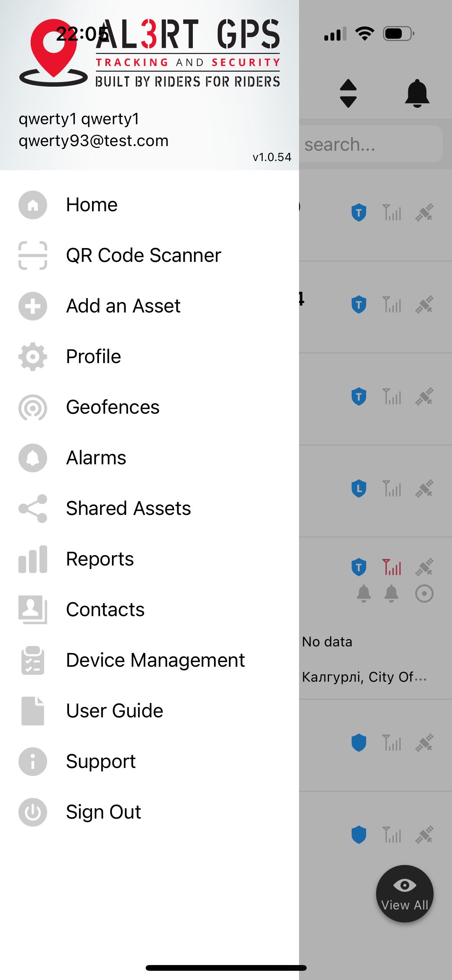Tap the Add an Asset plus icon
The height and width of the screenshot is (980, 452).
click(33, 306)
